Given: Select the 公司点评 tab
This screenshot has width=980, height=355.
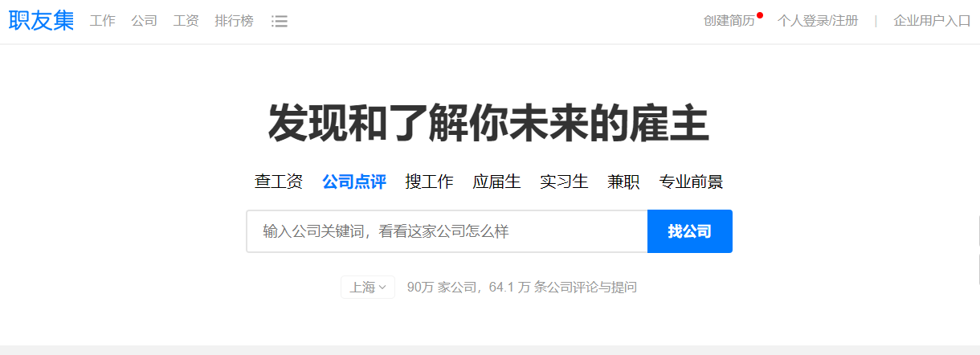Looking at the screenshot, I should pos(354,182).
